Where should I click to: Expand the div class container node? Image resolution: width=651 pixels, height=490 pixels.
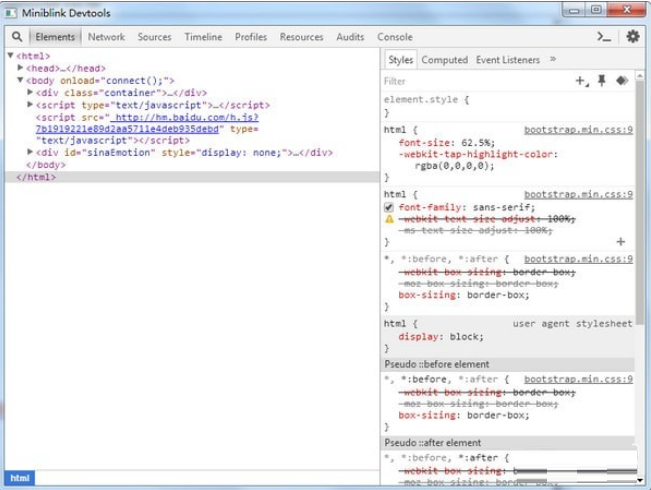click(x=30, y=92)
